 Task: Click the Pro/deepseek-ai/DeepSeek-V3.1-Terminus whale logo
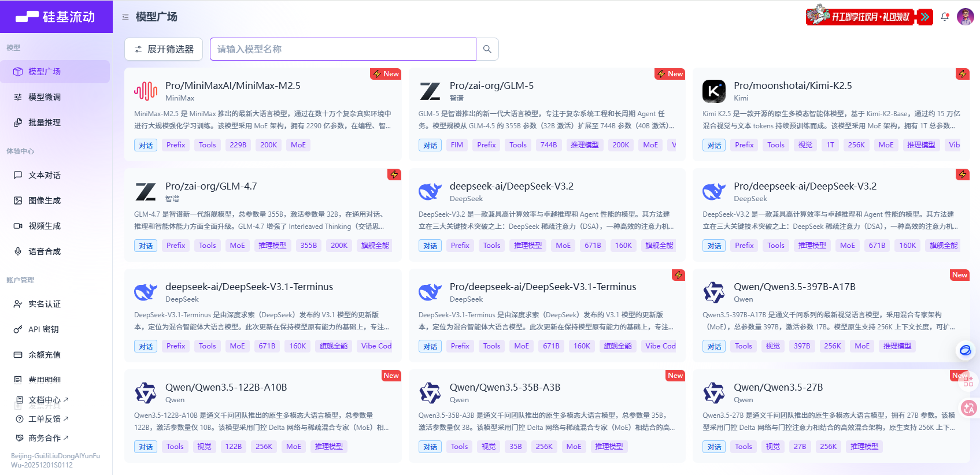tap(430, 292)
